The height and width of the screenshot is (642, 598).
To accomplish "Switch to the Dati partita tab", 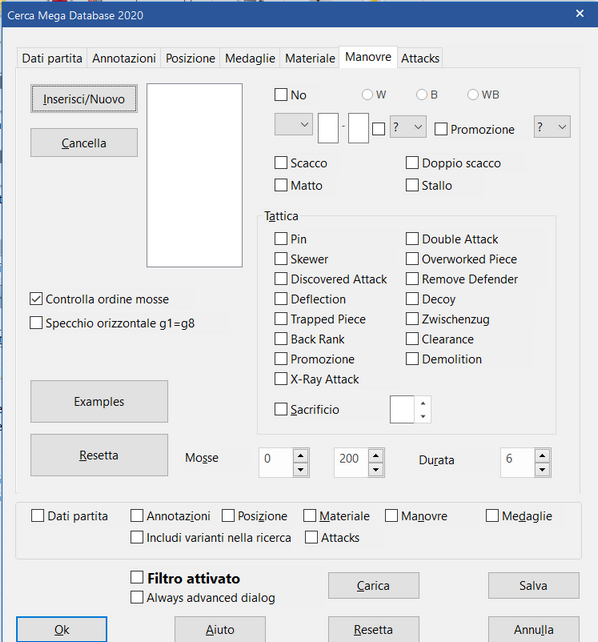I will click(52, 58).
